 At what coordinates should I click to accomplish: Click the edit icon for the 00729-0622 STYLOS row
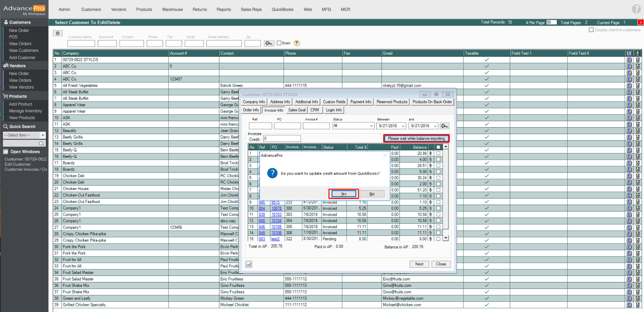tap(629, 60)
